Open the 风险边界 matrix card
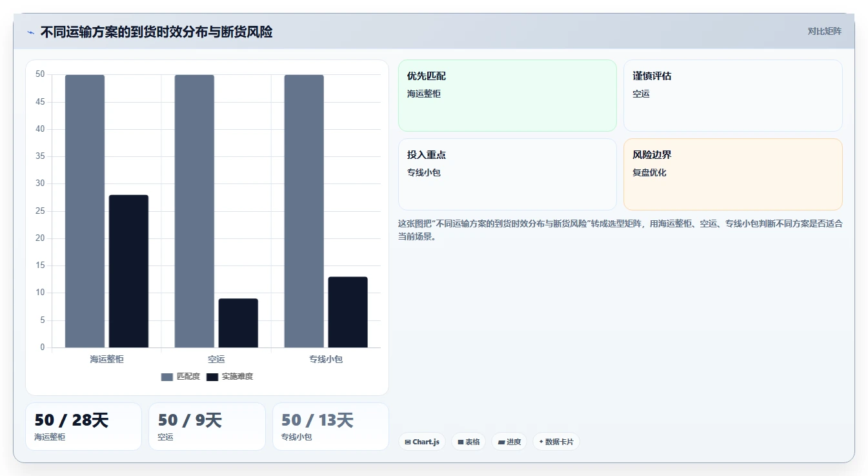868x476 pixels. 732,174
